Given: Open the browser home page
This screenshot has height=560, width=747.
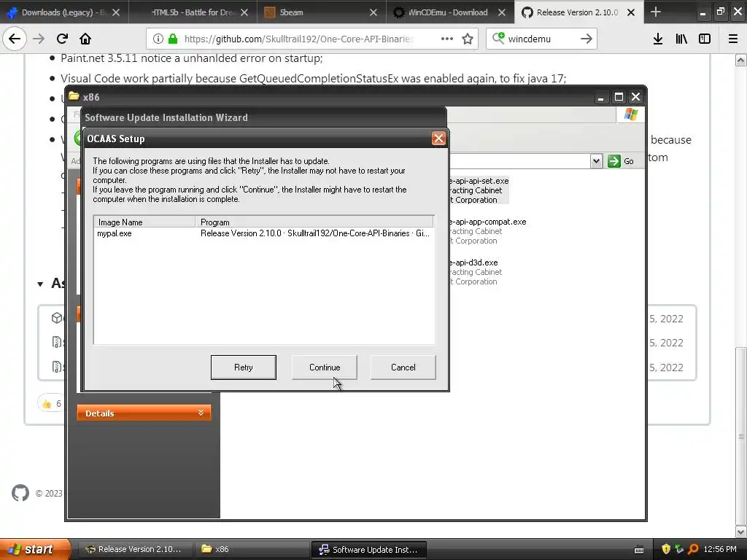Looking at the screenshot, I should pyautogui.click(x=85, y=39).
